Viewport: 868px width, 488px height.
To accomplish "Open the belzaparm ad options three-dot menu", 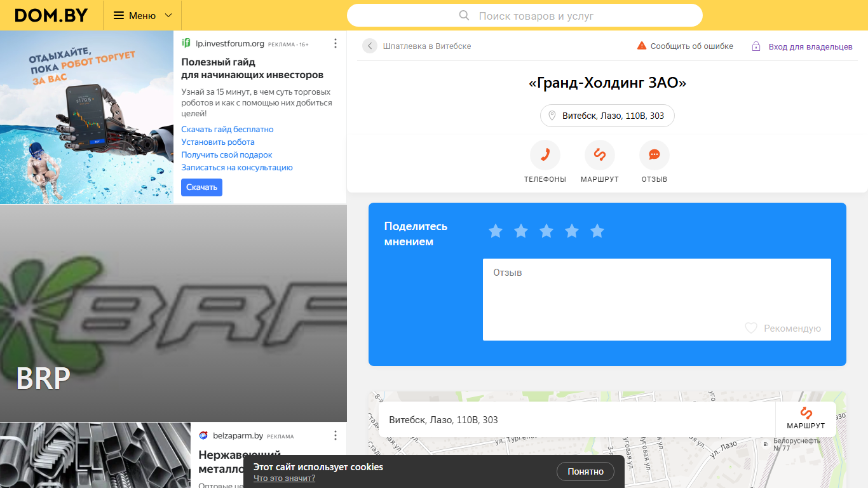I will [336, 435].
